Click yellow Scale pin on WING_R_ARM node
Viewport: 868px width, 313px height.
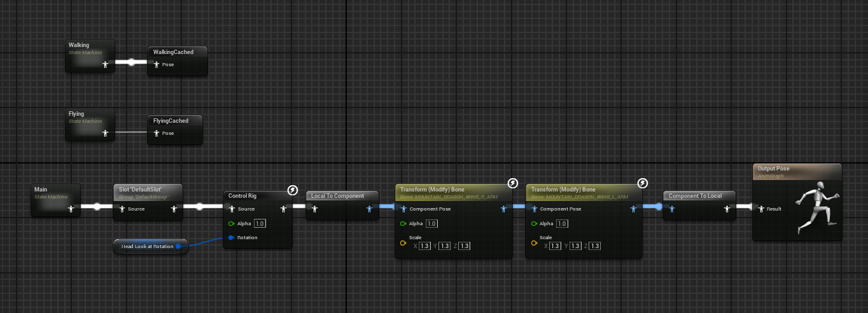(x=403, y=242)
